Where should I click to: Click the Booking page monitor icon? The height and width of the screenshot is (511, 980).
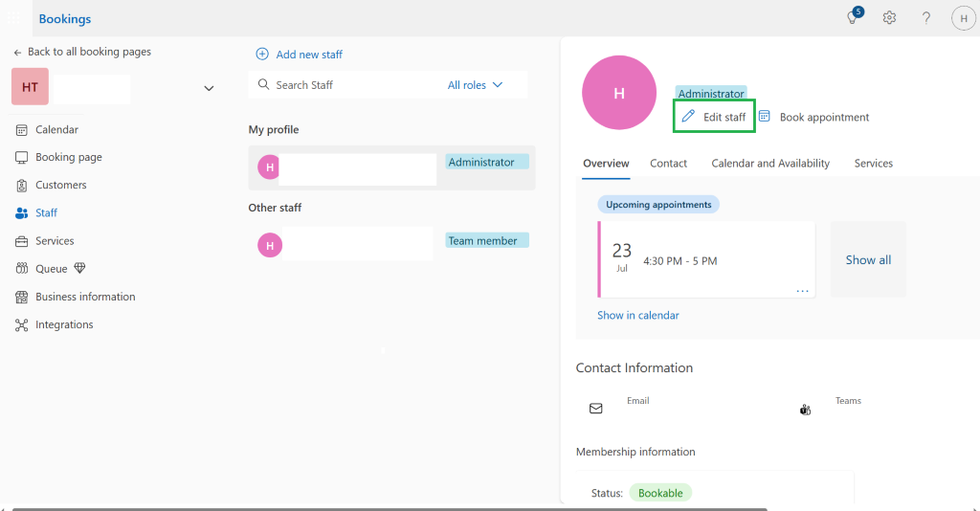coord(21,158)
